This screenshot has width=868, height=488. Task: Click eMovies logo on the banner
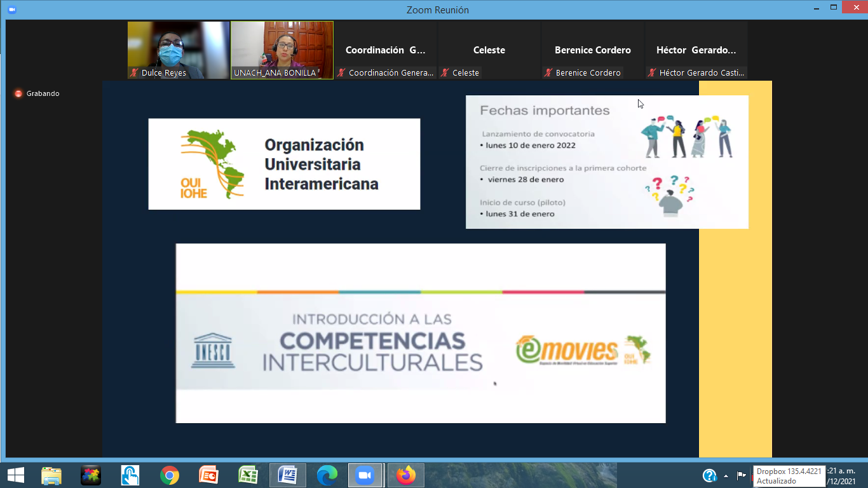tap(567, 351)
